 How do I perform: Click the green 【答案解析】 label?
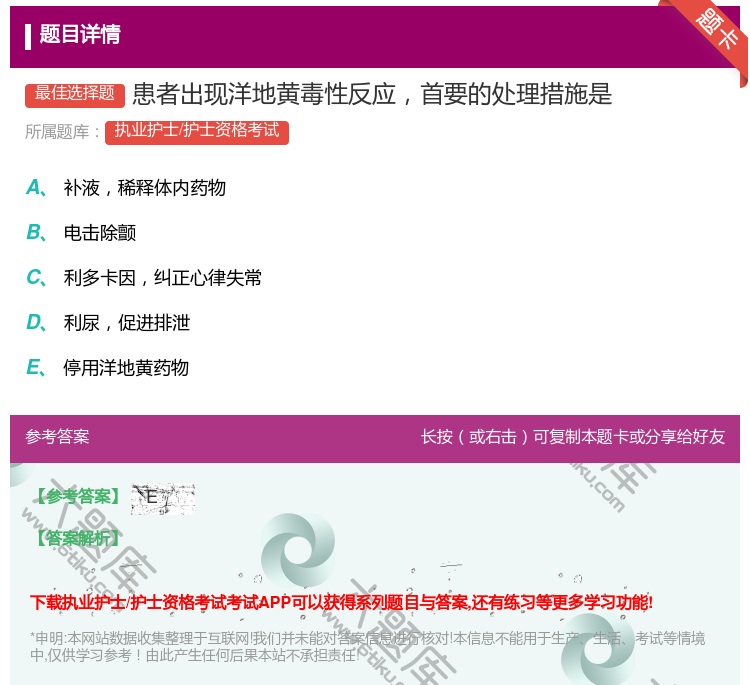79,538
